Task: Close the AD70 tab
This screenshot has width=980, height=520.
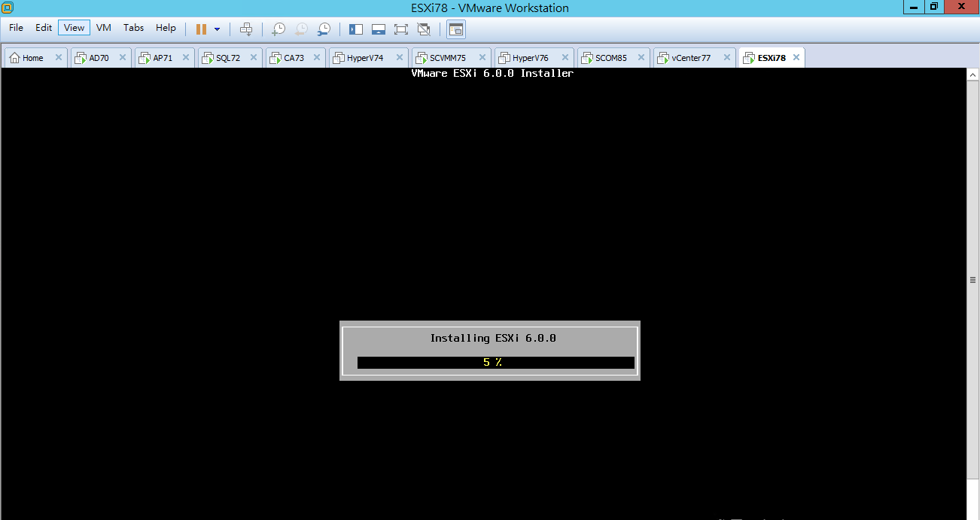Action: point(123,57)
